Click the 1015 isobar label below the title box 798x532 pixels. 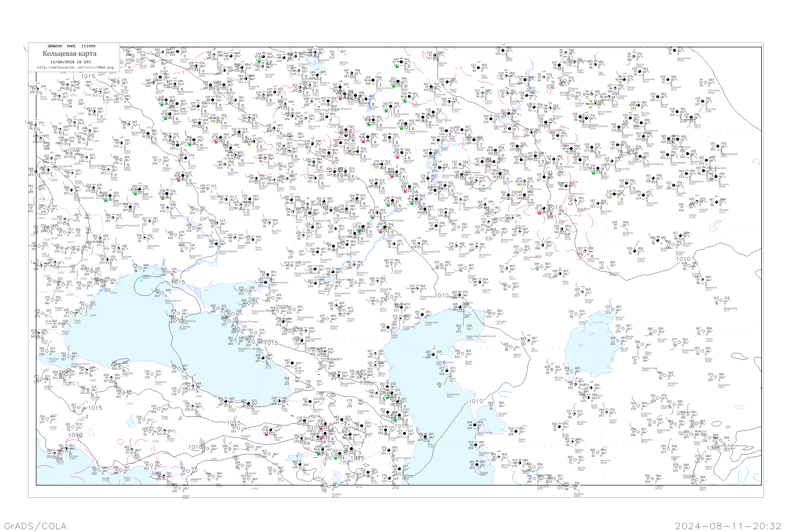coord(88,76)
